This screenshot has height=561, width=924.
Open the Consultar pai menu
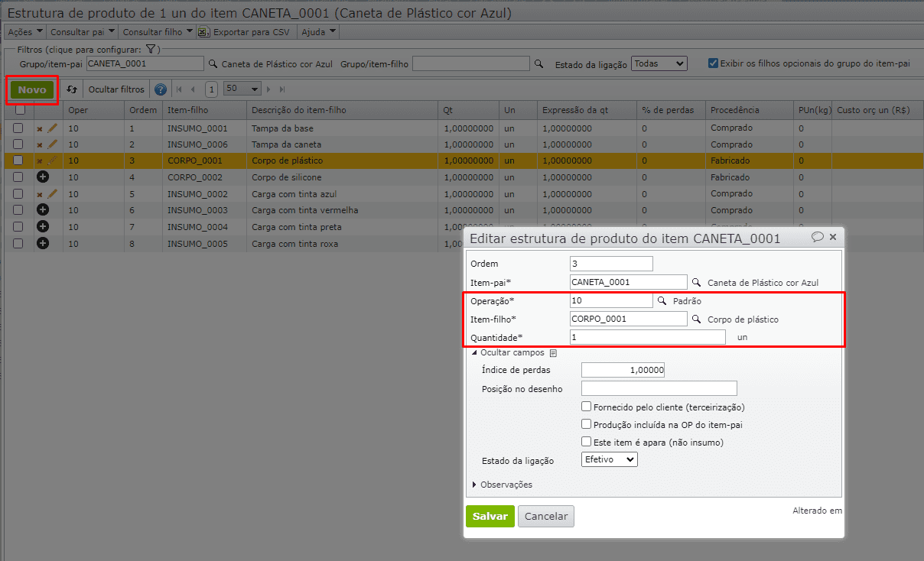point(83,32)
